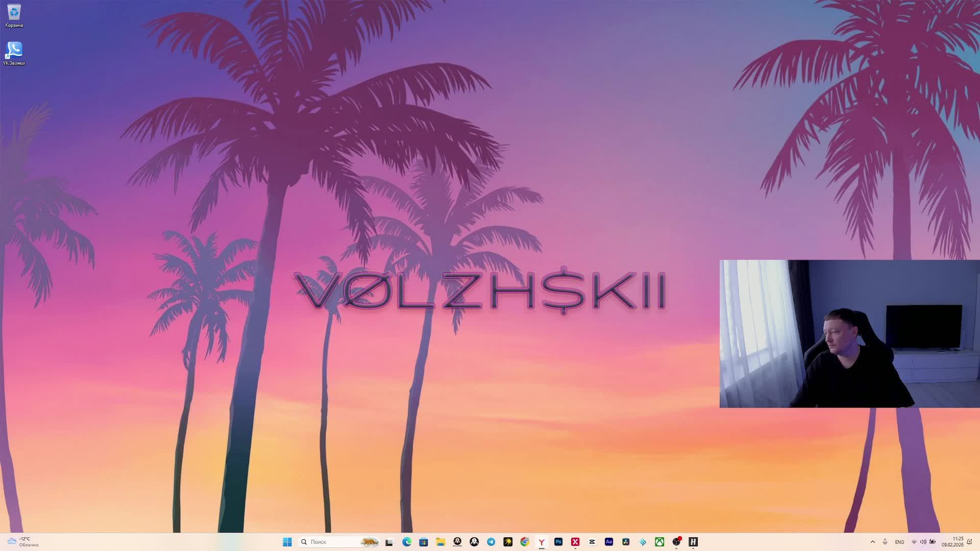
Task: Open the battery status flyout in the tray
Action: (932, 542)
